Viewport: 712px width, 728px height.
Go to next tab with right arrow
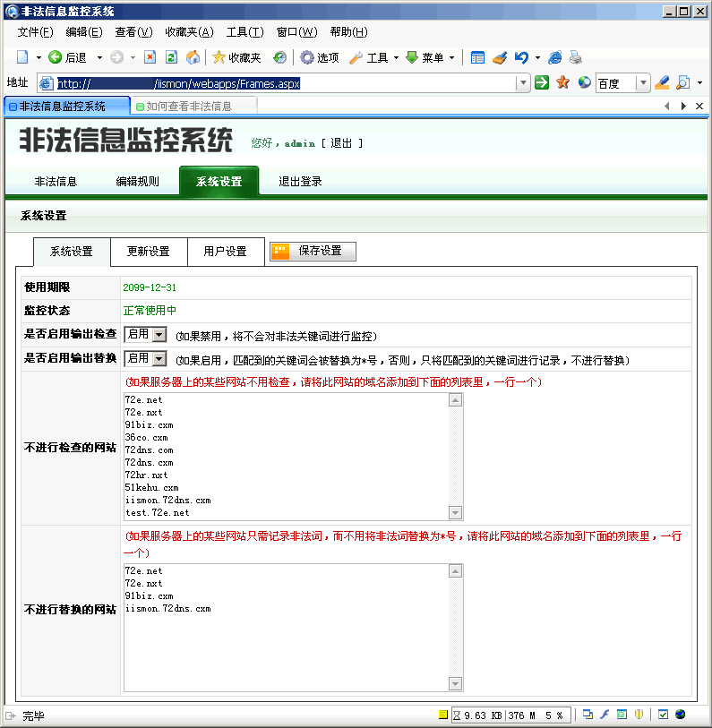point(683,107)
